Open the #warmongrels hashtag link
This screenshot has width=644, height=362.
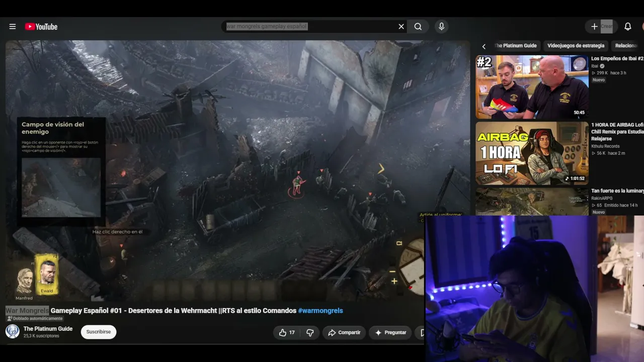tap(320, 311)
